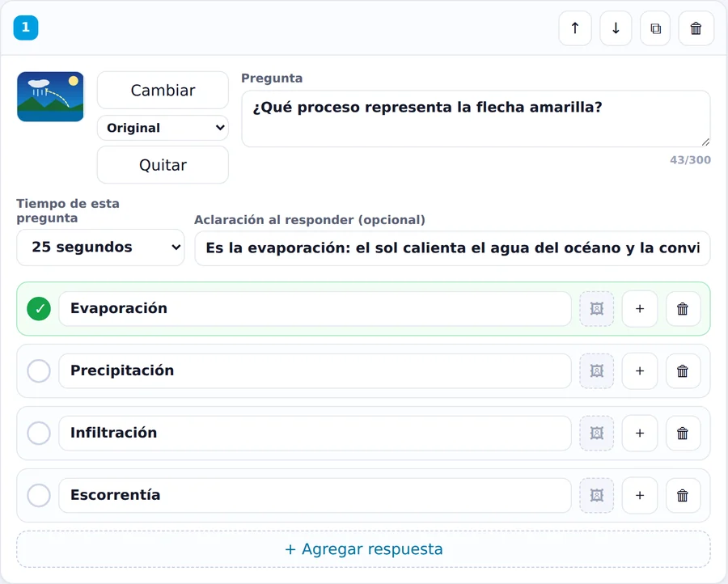Click the plus icon in the Escorrentía row
This screenshot has height=584, width=728.
coord(640,495)
